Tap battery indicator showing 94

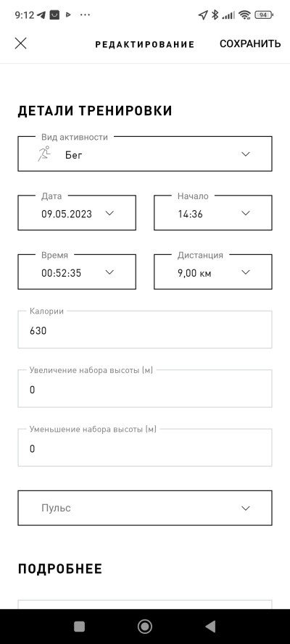click(x=264, y=15)
